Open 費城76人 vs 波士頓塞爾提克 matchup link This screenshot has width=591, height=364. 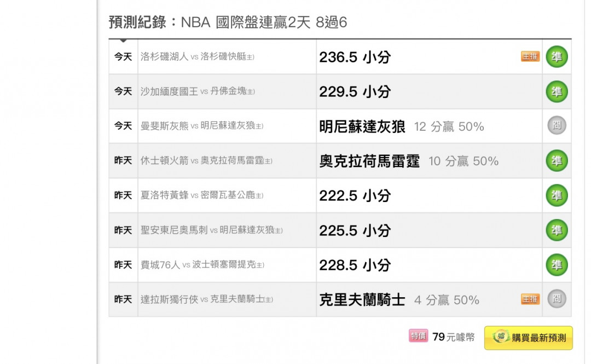pos(202,265)
